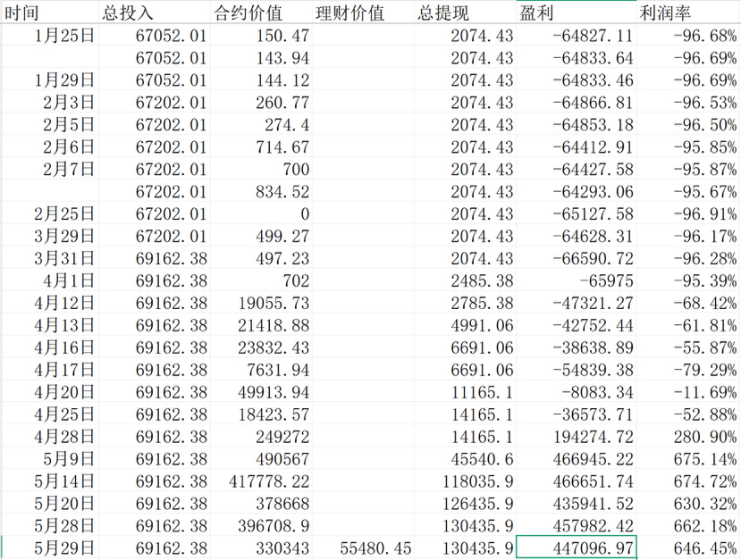The width and height of the screenshot is (741, 560).
Task: Click the date cell 5月14日
Action: 49,481
